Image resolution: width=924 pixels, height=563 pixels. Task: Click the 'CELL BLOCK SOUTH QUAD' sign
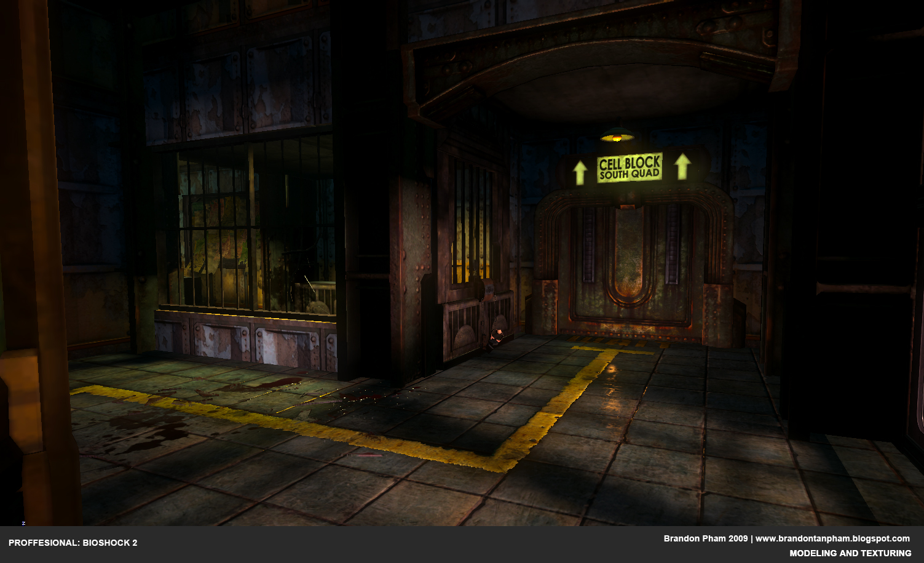pos(630,167)
